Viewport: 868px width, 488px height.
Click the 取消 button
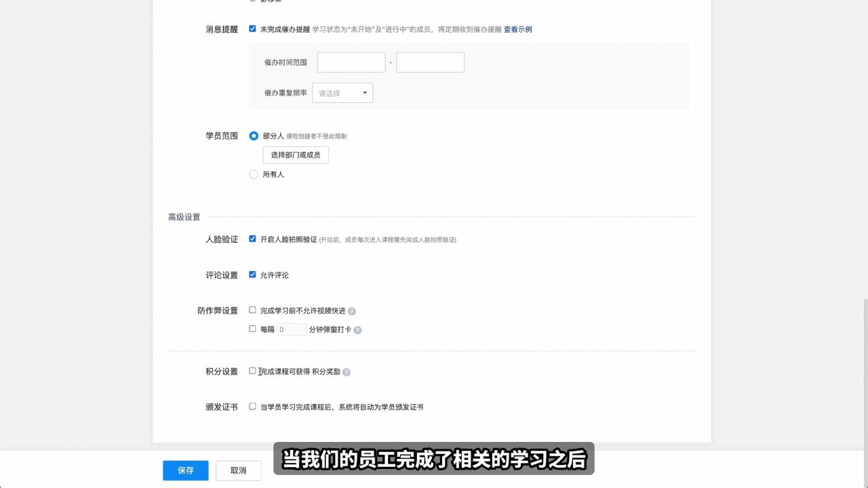click(239, 470)
